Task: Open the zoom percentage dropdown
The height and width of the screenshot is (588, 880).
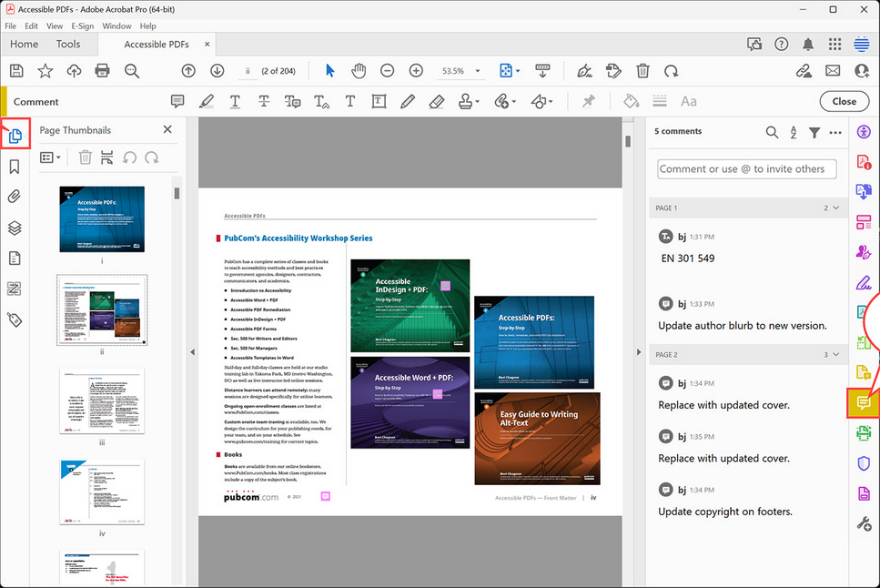Action: click(478, 71)
